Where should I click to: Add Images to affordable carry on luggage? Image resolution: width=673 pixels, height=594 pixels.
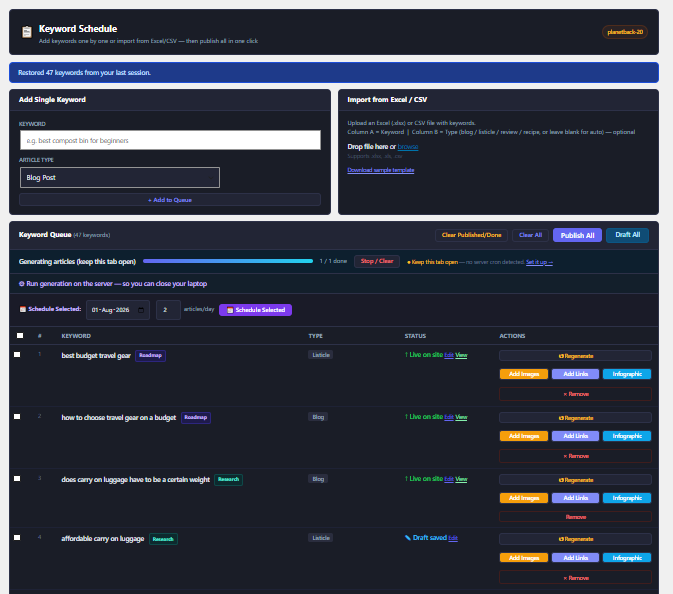click(x=524, y=558)
